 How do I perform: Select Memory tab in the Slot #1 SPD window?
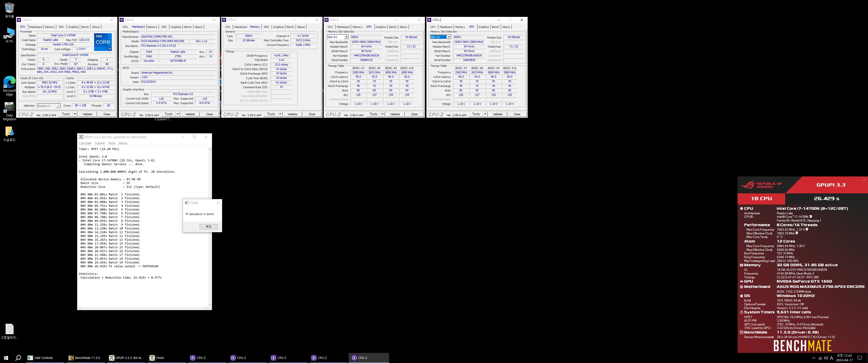coord(358,27)
